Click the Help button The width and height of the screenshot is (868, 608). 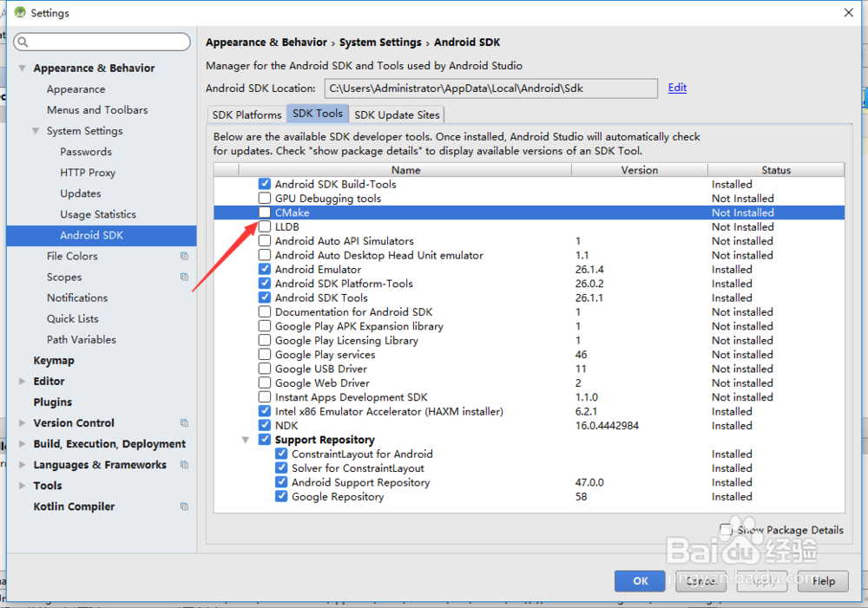pyautogui.click(x=823, y=581)
